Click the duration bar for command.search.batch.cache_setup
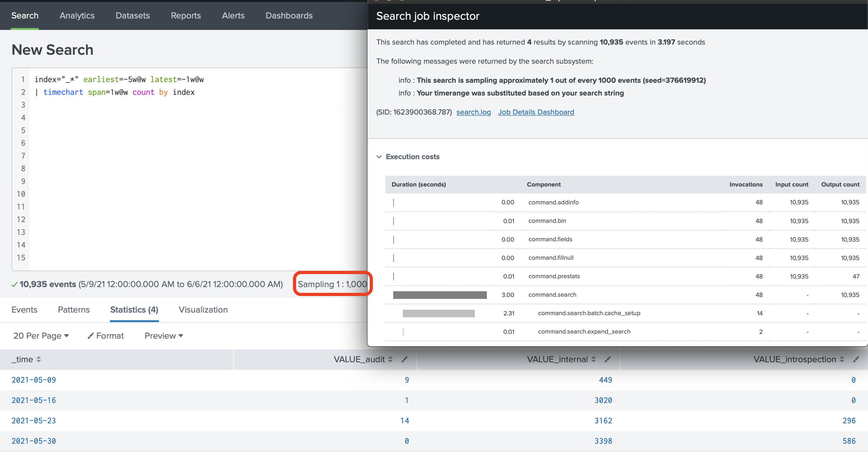 click(x=438, y=313)
